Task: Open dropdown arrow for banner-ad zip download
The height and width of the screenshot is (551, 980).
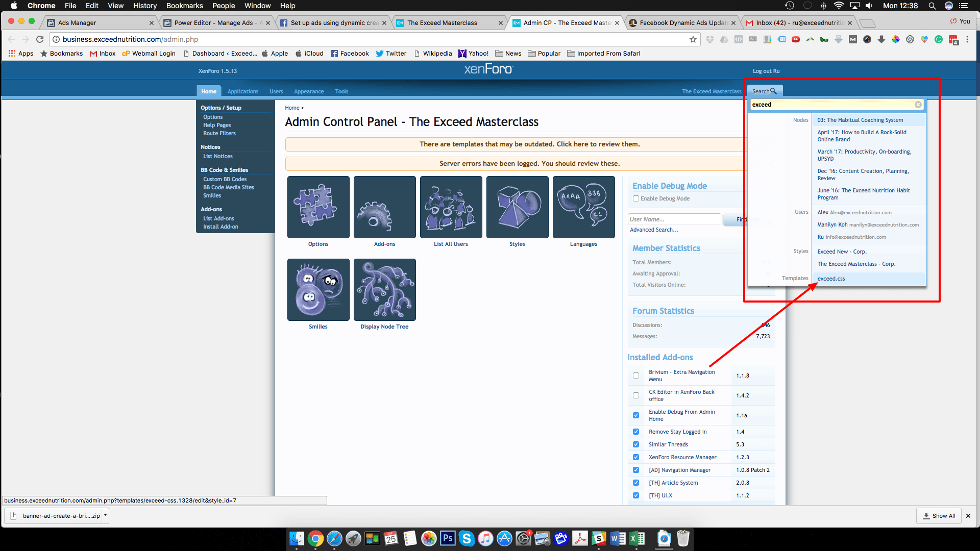Action: coord(105,515)
